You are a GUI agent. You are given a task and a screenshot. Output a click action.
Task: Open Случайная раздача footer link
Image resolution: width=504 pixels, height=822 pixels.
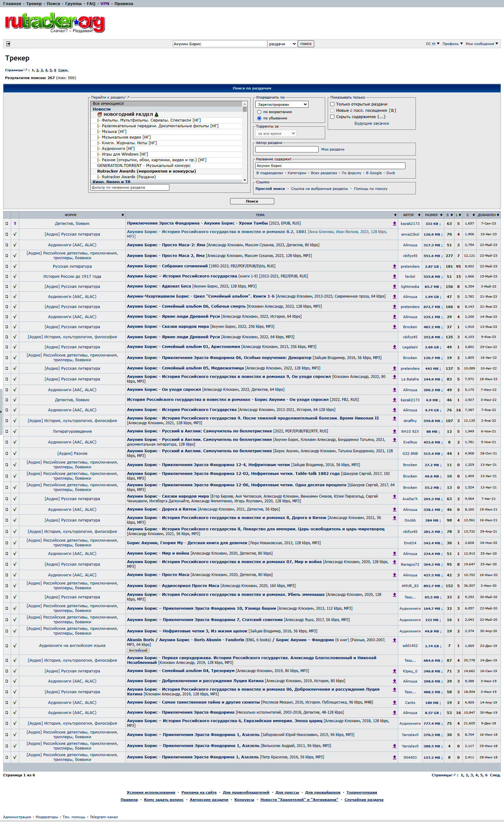[x=364, y=800]
